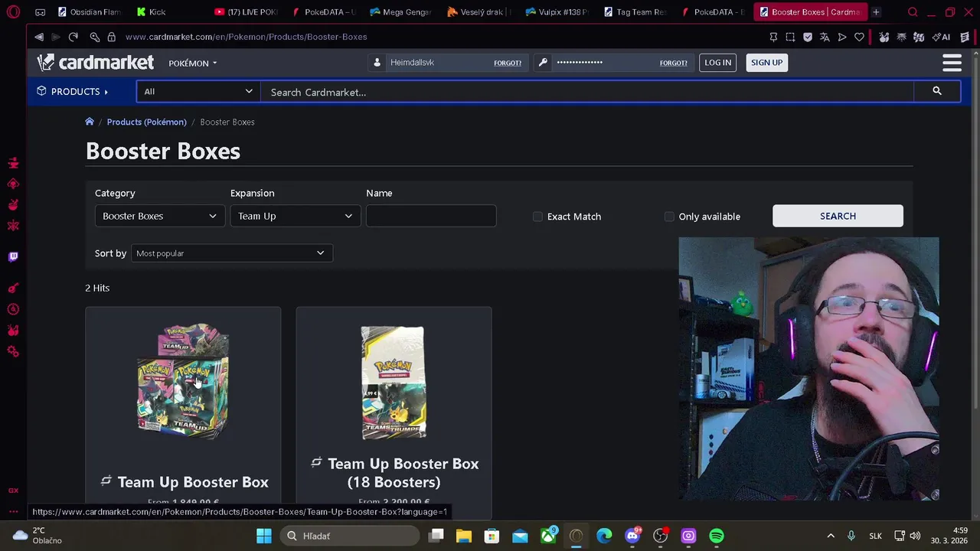
Task: Open the weather widget 2°C Oblačno
Action: pyautogui.click(x=37, y=536)
